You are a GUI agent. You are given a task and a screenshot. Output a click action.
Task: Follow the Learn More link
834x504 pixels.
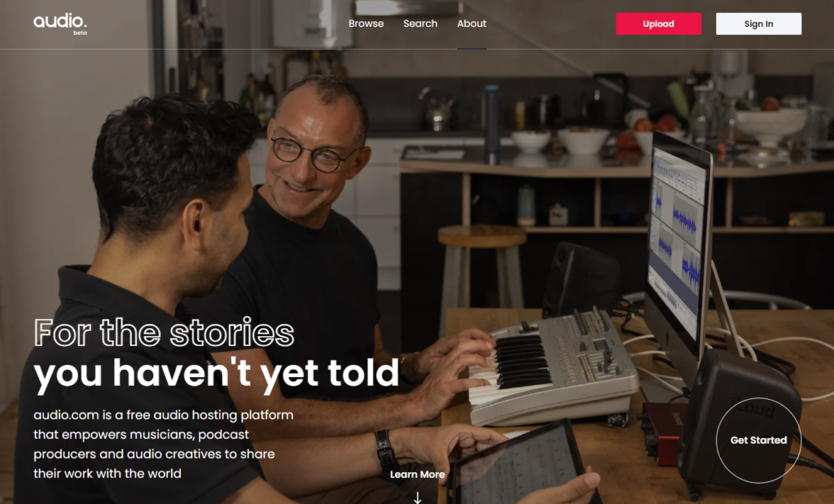click(418, 474)
